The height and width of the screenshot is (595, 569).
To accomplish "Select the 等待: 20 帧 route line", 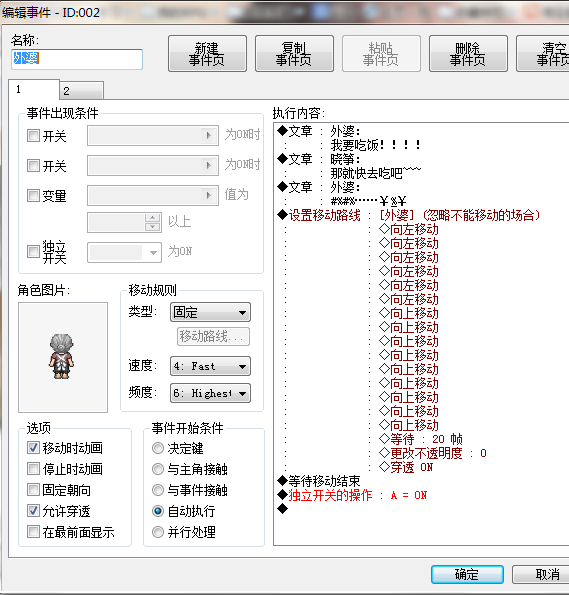I will pos(421,439).
